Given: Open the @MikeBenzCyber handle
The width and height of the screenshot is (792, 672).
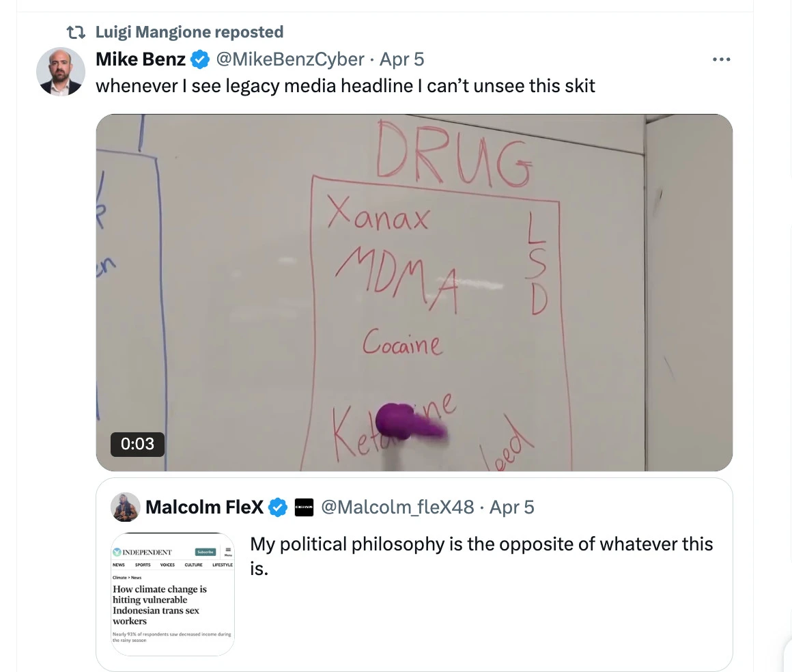Looking at the screenshot, I should [290, 59].
